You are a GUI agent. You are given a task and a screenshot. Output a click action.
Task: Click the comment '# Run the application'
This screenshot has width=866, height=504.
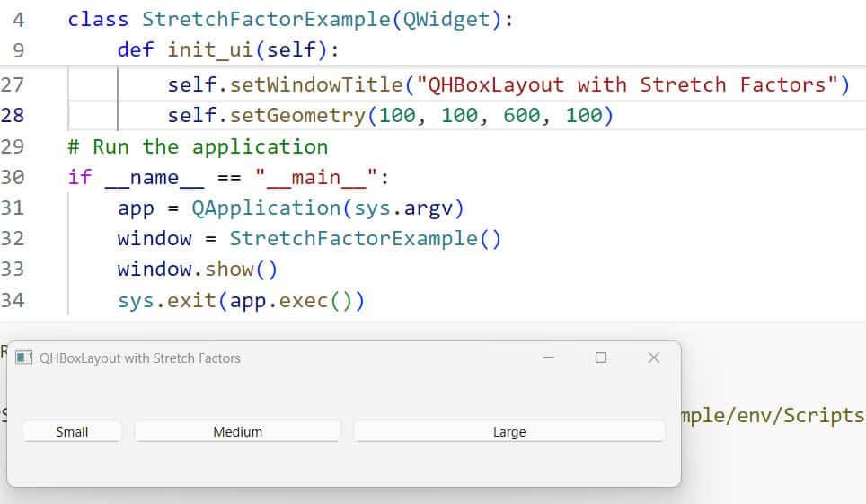198,147
